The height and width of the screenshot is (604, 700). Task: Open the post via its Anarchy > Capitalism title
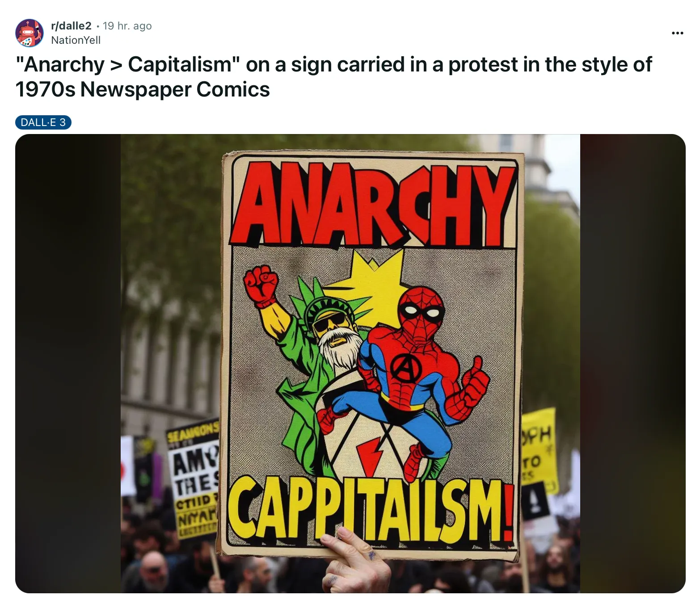[x=333, y=77]
